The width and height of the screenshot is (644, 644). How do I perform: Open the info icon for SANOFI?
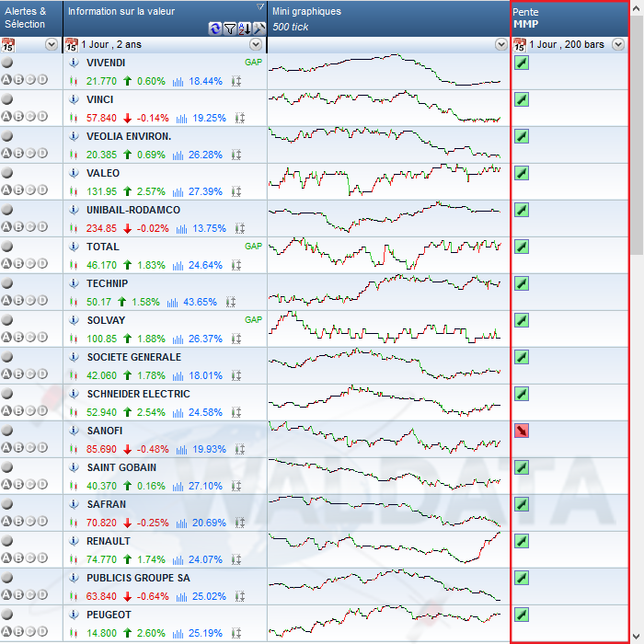[74, 431]
